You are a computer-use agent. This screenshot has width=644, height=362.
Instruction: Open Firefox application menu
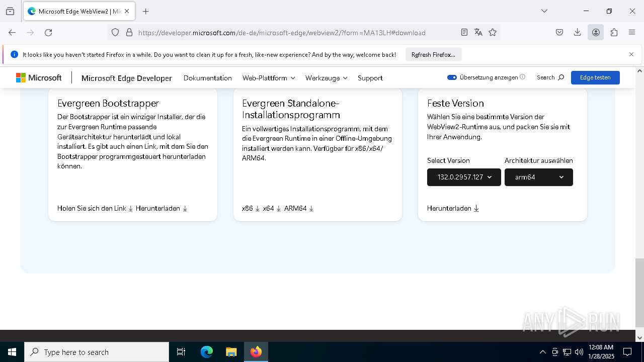tap(632, 32)
